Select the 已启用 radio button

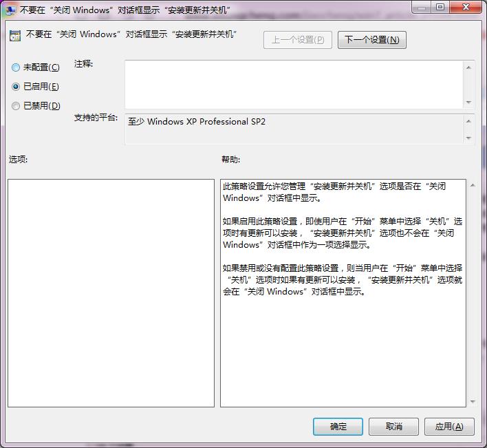[x=16, y=87]
